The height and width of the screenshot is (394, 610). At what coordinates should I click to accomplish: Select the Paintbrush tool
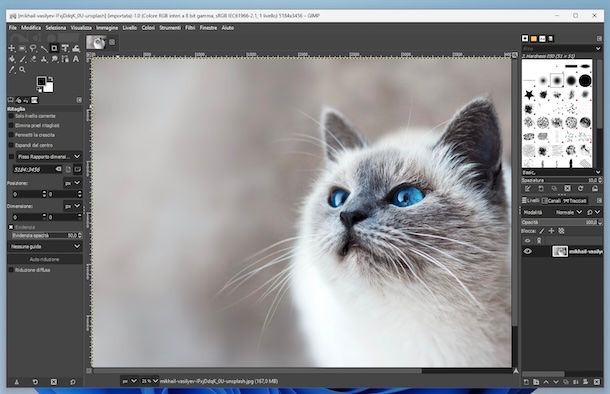(22, 59)
